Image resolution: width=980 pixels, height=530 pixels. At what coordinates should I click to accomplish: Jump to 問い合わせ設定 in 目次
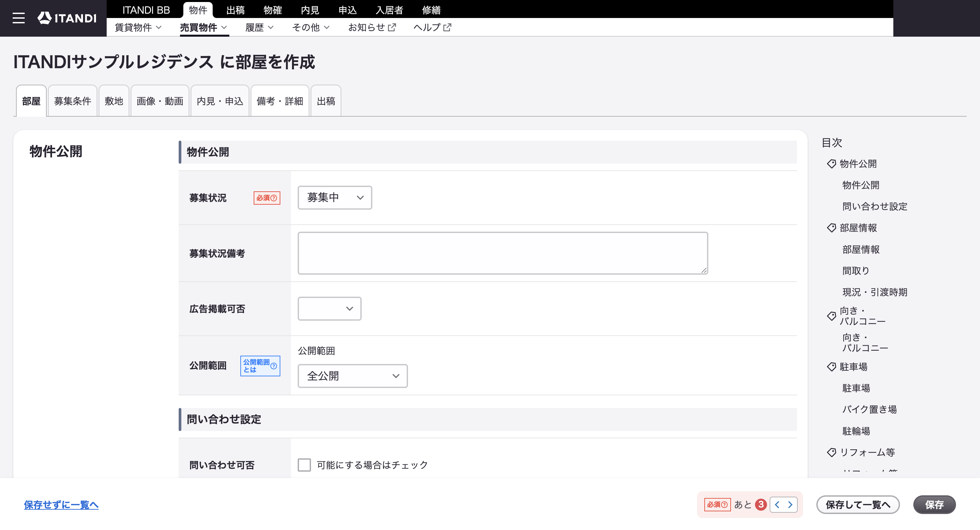click(x=875, y=207)
